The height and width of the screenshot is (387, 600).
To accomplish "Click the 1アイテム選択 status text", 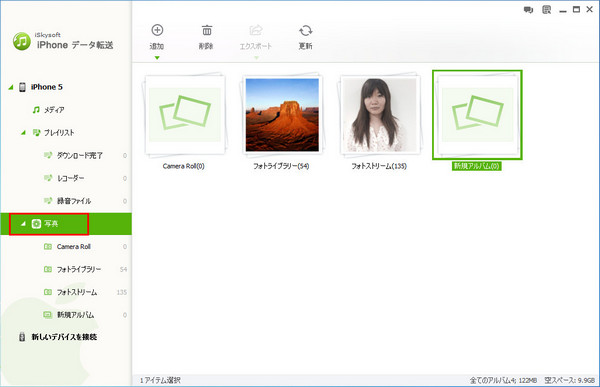I will 160,380.
